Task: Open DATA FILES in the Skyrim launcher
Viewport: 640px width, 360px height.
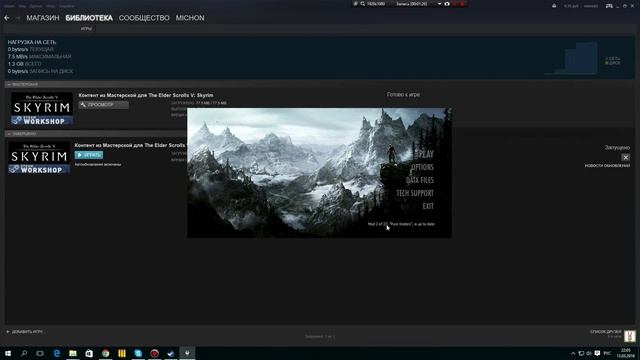Action: tap(420, 180)
